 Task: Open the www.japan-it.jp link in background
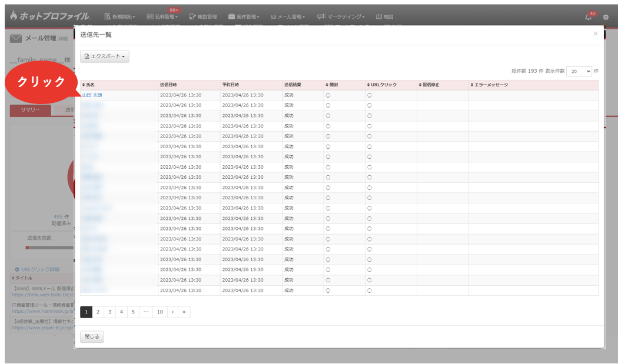[42, 328]
